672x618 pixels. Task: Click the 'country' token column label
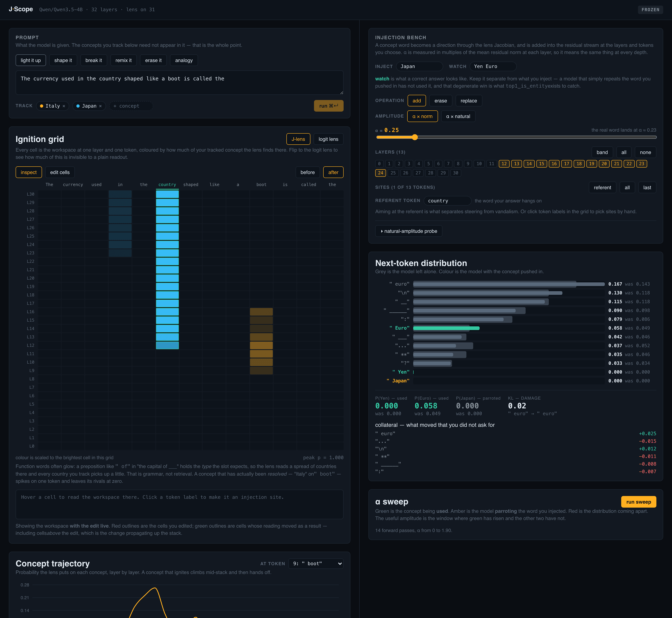point(167,185)
